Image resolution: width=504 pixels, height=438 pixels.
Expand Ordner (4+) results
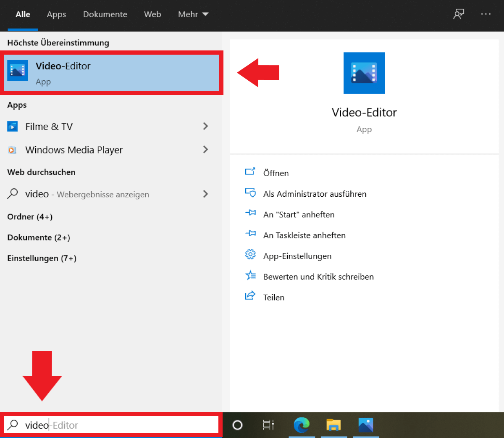[30, 217]
